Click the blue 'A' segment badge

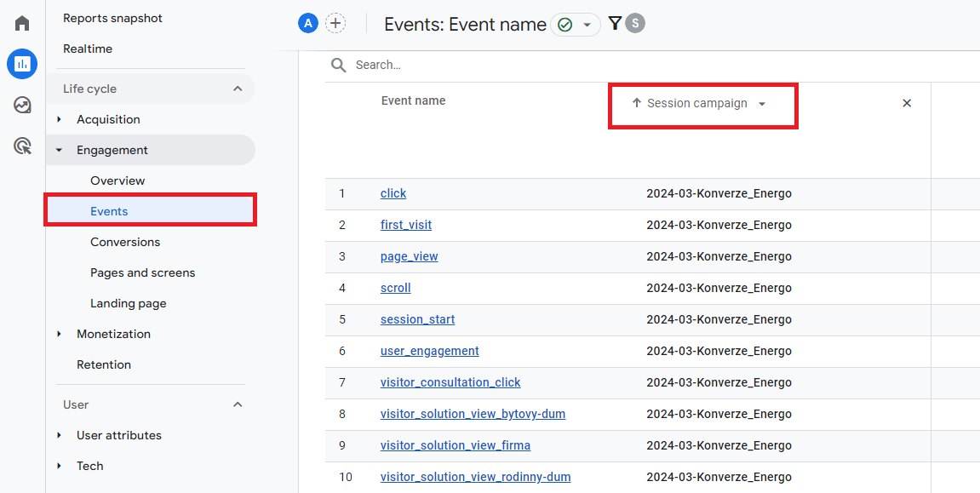(307, 24)
